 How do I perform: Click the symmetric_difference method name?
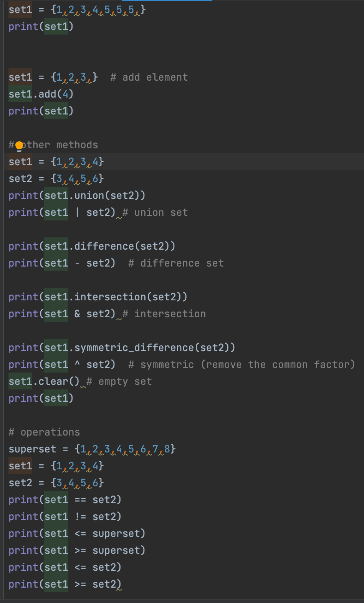click(x=134, y=348)
